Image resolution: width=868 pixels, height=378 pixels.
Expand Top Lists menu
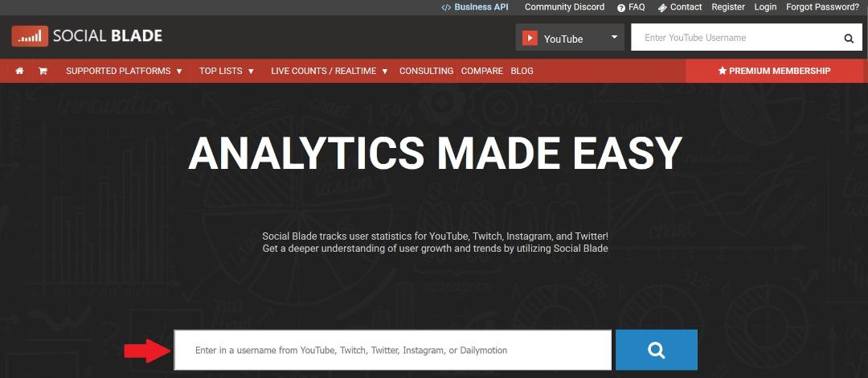coord(227,71)
